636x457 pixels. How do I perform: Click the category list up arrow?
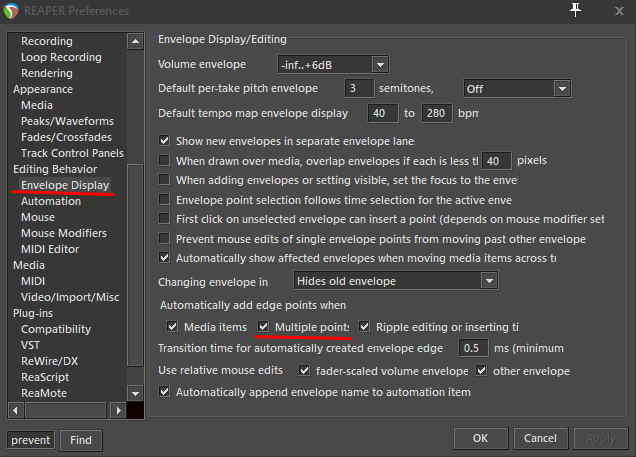click(135, 41)
